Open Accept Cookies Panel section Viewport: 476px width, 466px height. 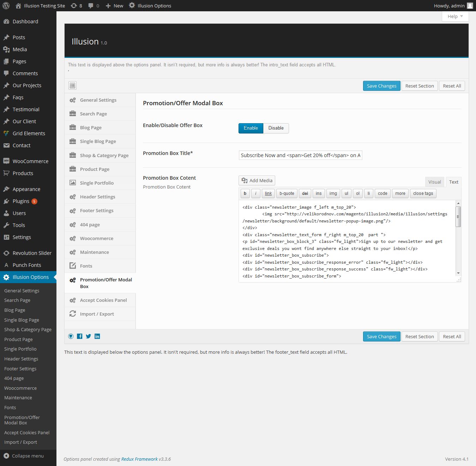pos(100,300)
